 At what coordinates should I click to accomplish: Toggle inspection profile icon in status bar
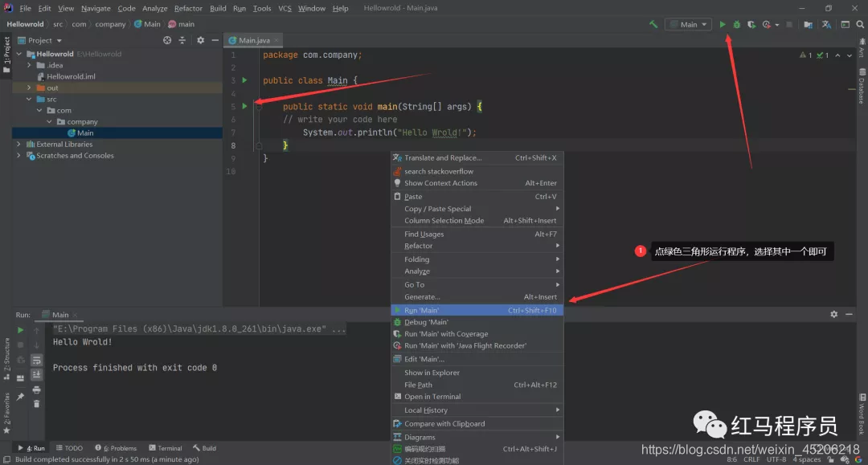point(845,459)
